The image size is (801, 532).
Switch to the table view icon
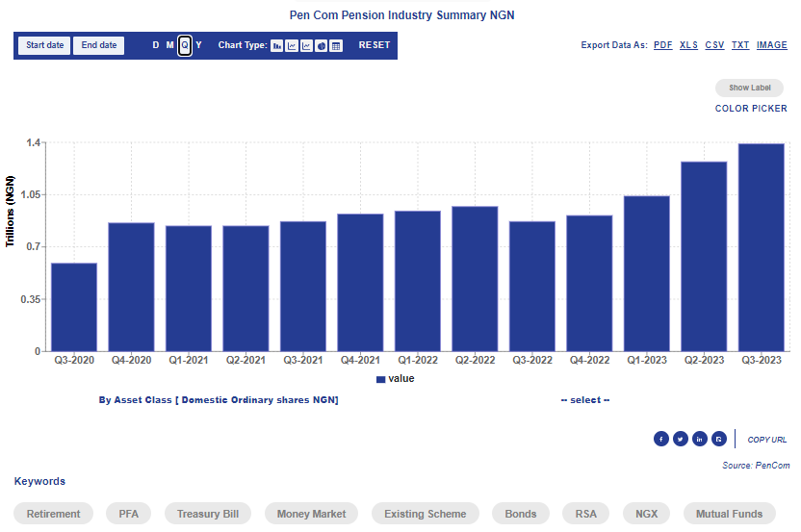pos(336,46)
